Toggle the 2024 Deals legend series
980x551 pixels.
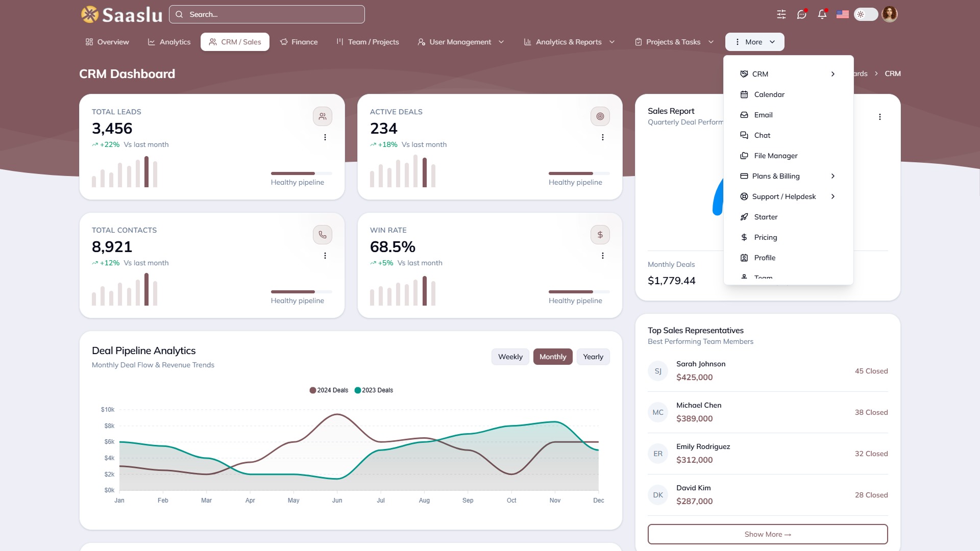[329, 390]
